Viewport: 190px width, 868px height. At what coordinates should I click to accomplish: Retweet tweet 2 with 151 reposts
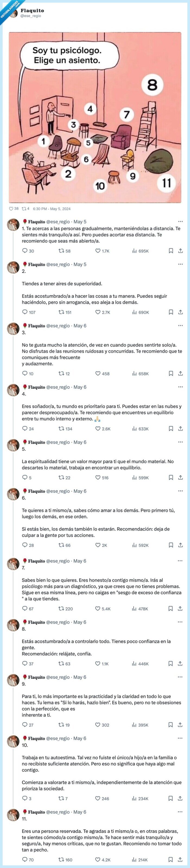pos(61,313)
